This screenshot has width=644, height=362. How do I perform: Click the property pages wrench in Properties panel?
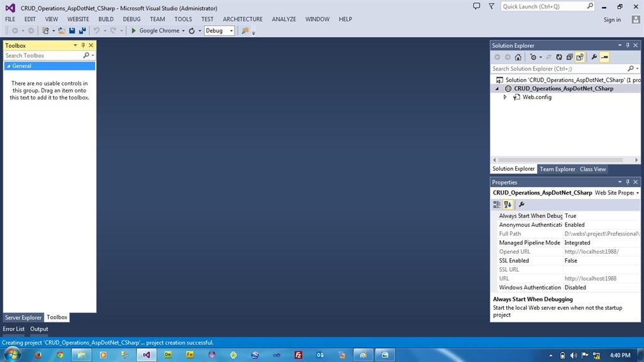521,204
